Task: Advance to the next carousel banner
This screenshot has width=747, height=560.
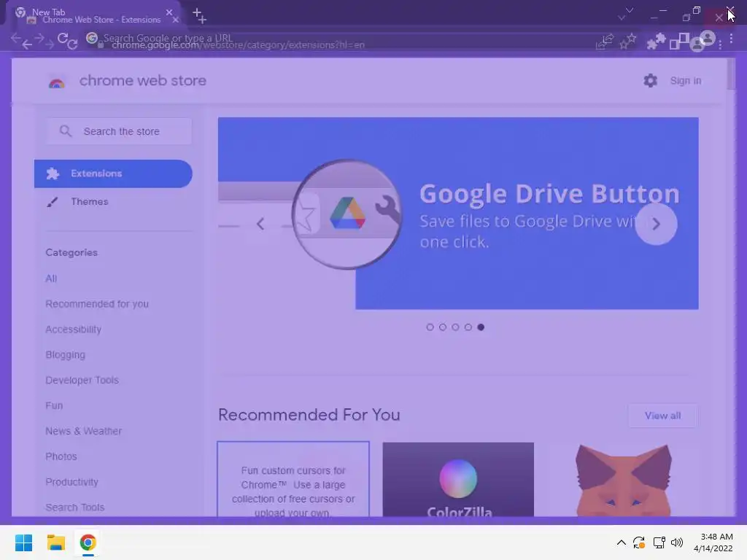Action: (x=656, y=224)
